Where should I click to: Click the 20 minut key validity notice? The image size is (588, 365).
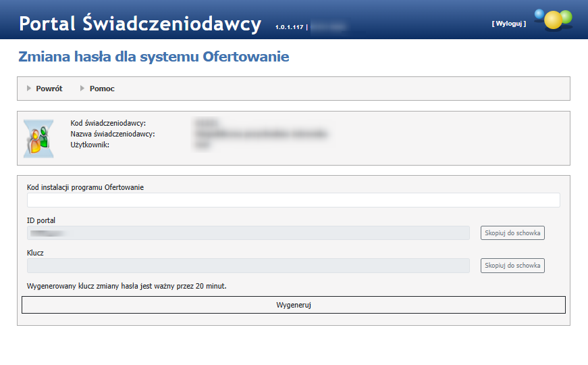point(126,286)
